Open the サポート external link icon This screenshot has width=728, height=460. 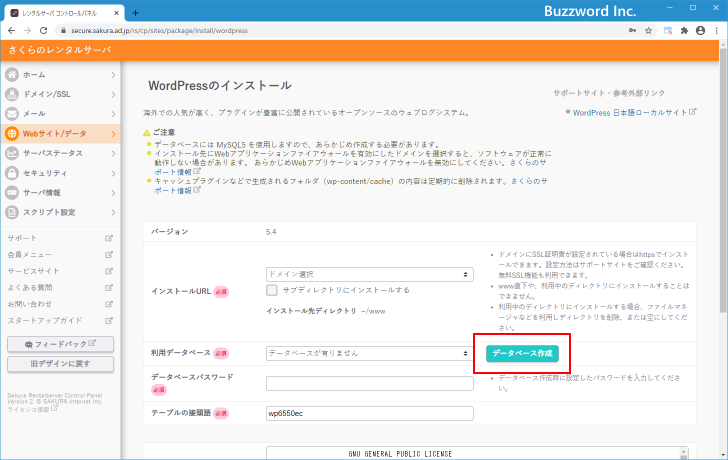tap(109, 238)
